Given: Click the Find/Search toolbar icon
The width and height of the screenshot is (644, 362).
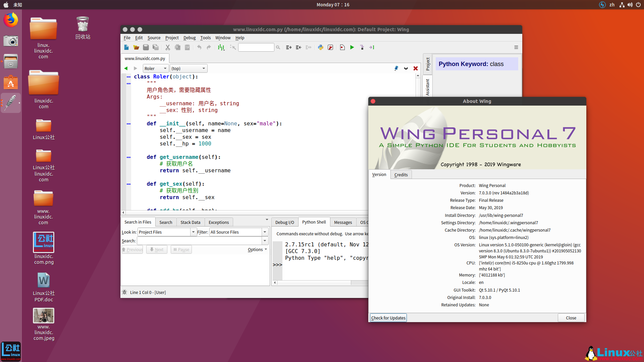Looking at the screenshot, I should [277, 47].
